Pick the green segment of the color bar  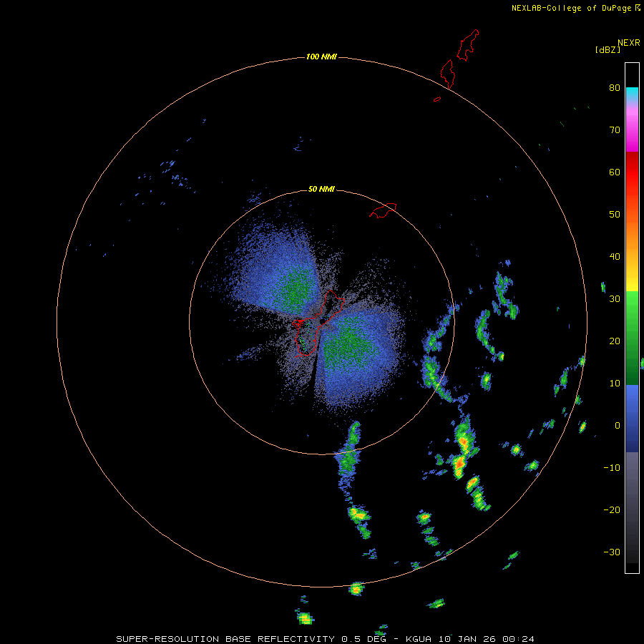[x=632, y=338]
